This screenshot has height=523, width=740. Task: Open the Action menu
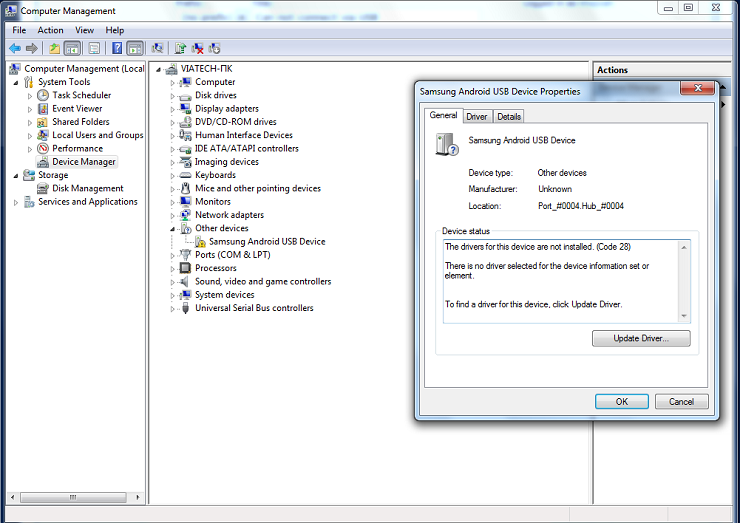(x=50, y=30)
